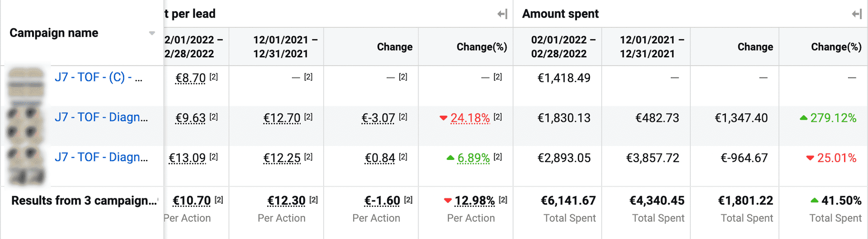Open the third J7 - TOF - Diagn campaign
Image resolution: width=868 pixels, height=239 pixels.
click(101, 157)
